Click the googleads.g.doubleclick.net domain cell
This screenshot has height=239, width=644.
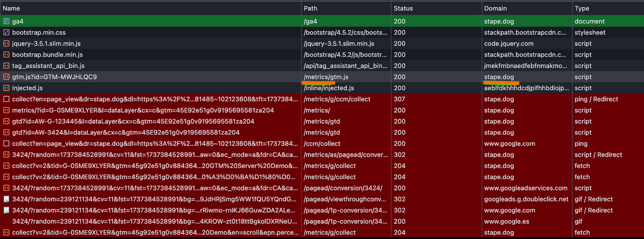point(526,199)
